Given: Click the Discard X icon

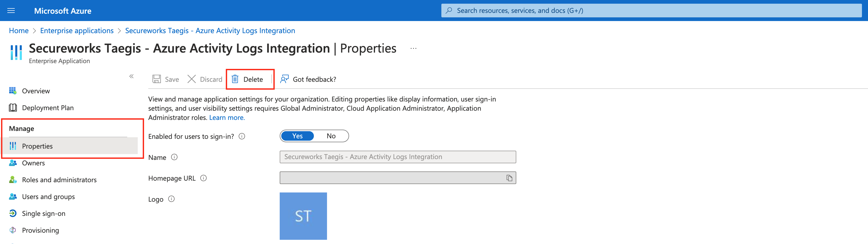Looking at the screenshot, I should pyautogui.click(x=192, y=79).
